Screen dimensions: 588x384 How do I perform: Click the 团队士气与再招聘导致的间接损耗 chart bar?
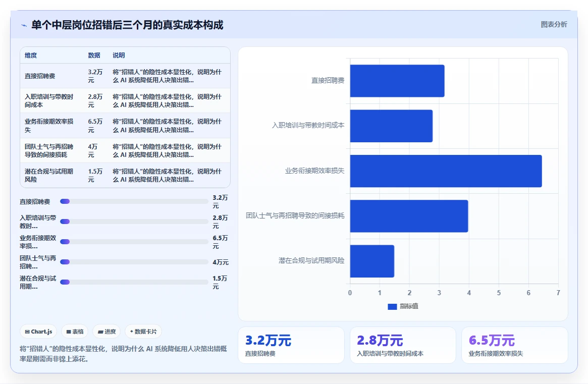[x=409, y=216]
